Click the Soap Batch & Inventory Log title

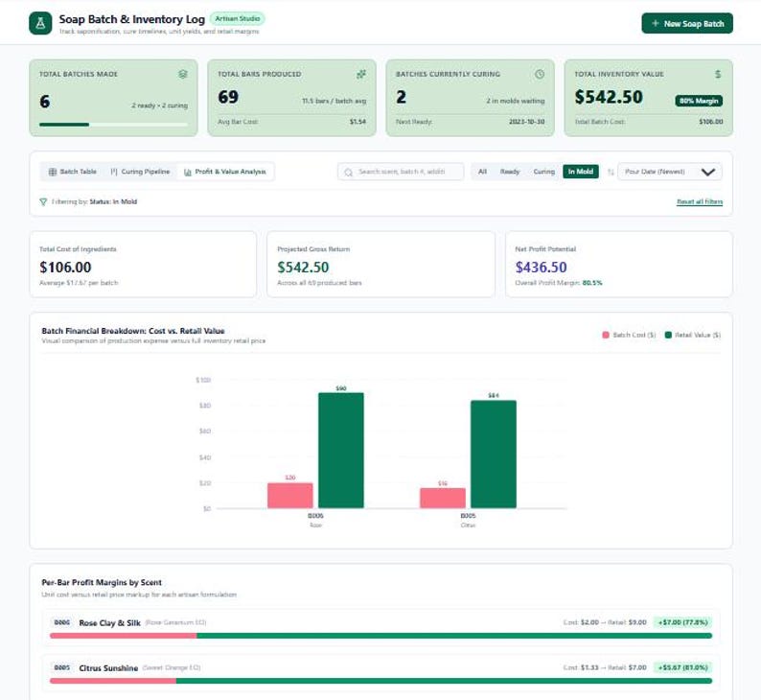(131, 19)
